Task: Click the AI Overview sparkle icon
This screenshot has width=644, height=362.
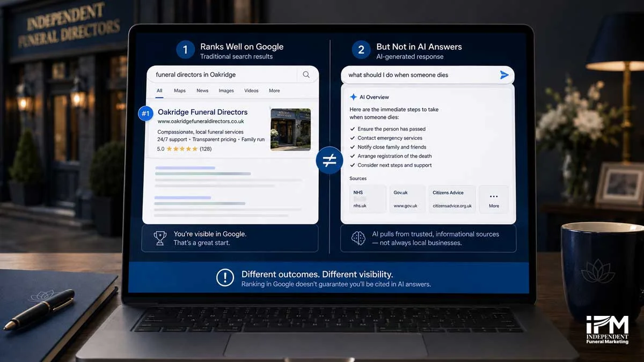Action: 353,97
